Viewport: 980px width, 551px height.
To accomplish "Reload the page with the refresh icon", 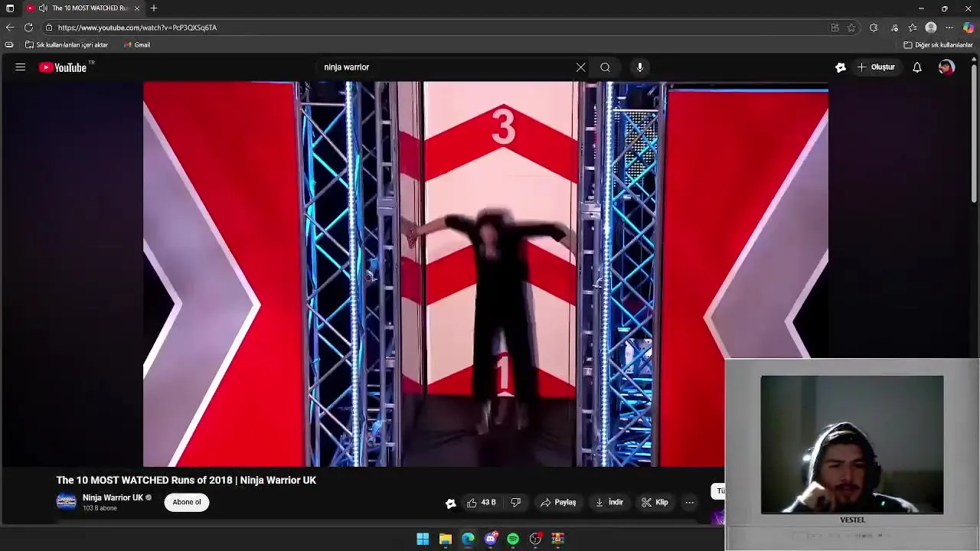I will (28, 28).
